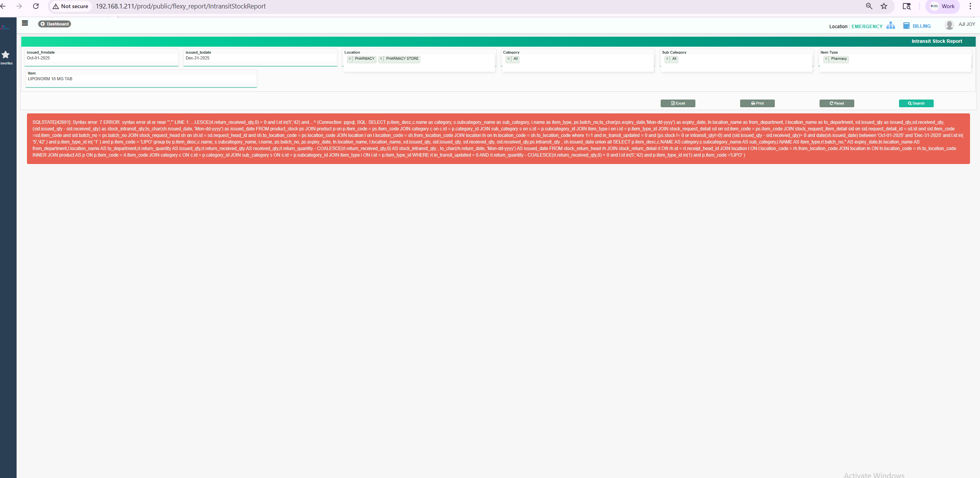The width and height of the screenshot is (980, 478).
Task: Click the Item input field
Action: [141, 79]
